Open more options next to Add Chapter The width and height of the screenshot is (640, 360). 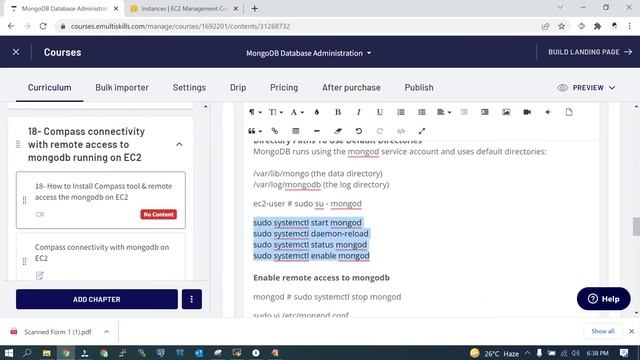click(x=191, y=299)
